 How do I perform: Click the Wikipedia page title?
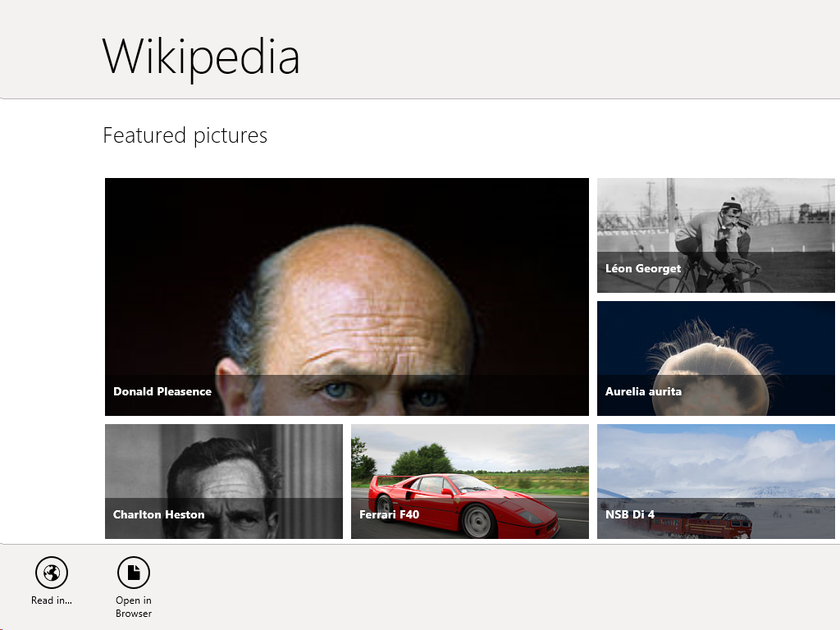tap(201, 58)
